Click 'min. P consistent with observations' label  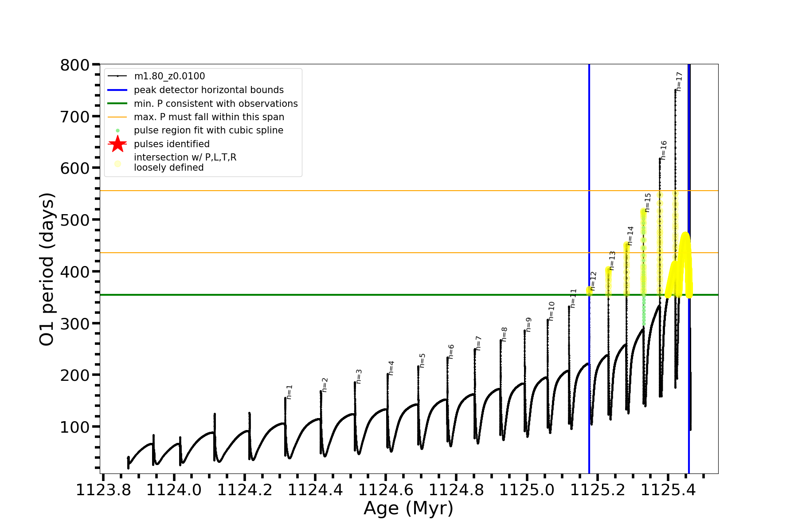point(216,104)
